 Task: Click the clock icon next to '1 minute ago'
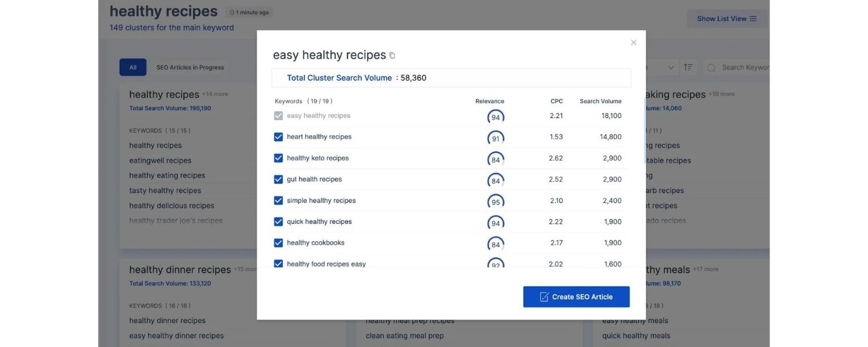pos(232,13)
